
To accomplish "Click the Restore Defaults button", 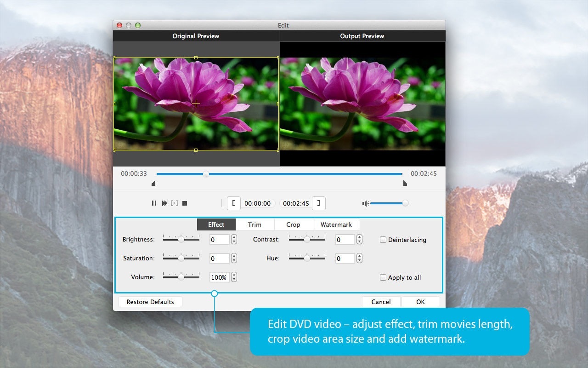I will click(x=150, y=302).
